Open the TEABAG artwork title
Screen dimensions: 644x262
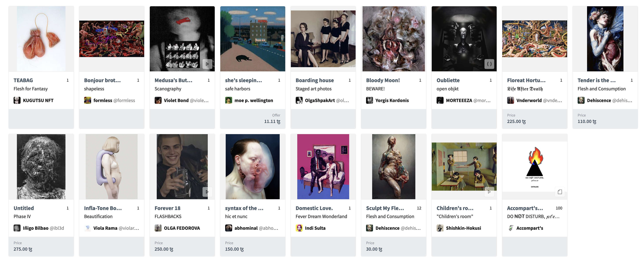click(x=23, y=80)
